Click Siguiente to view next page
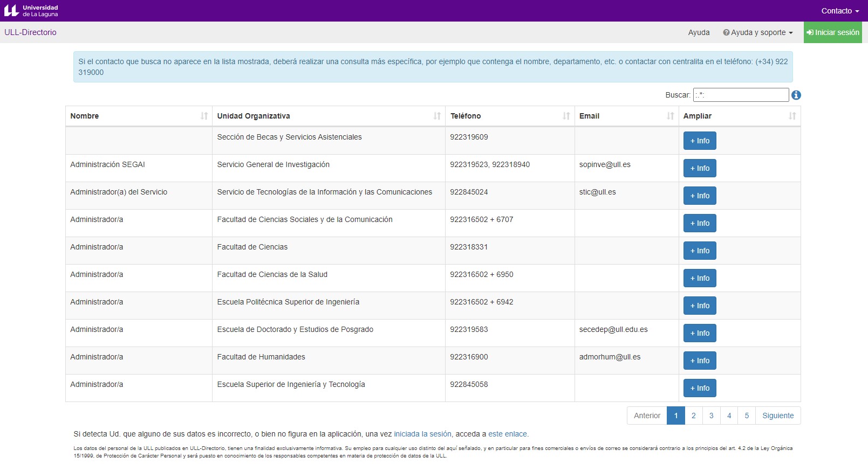Image resolution: width=868 pixels, height=464 pixels. (x=777, y=415)
